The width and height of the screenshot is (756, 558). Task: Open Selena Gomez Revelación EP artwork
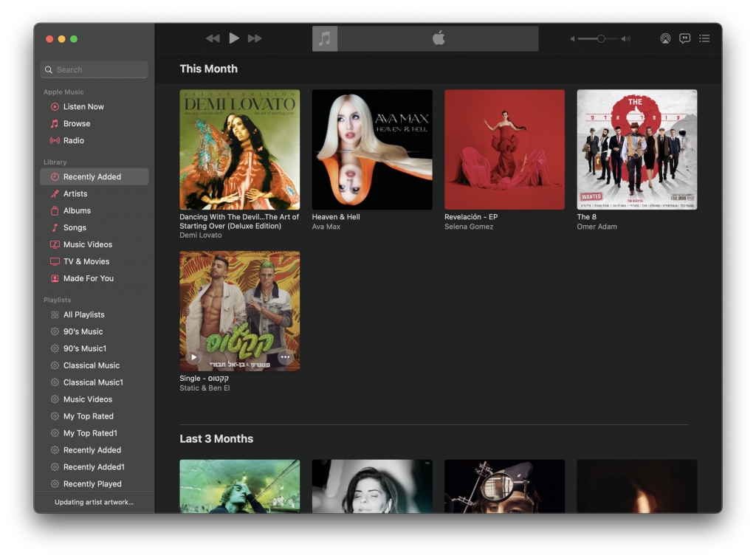(504, 149)
